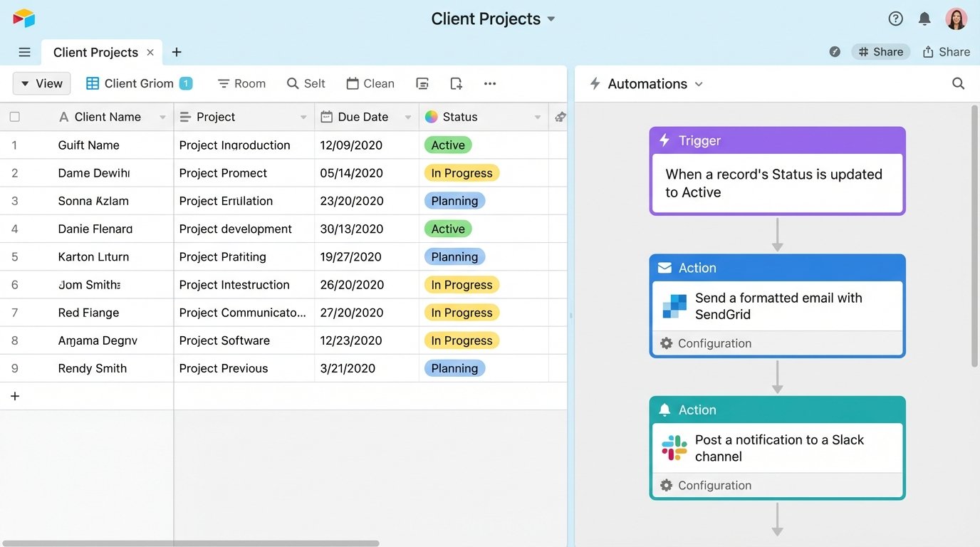
Task: Click the Slack icon in the notification action
Action: [x=673, y=448]
